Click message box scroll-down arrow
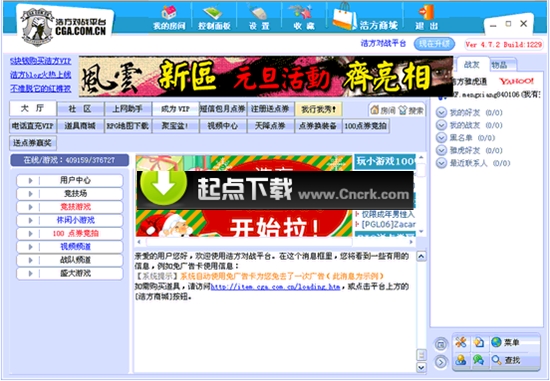The width and height of the screenshot is (550, 381). tap(421, 367)
